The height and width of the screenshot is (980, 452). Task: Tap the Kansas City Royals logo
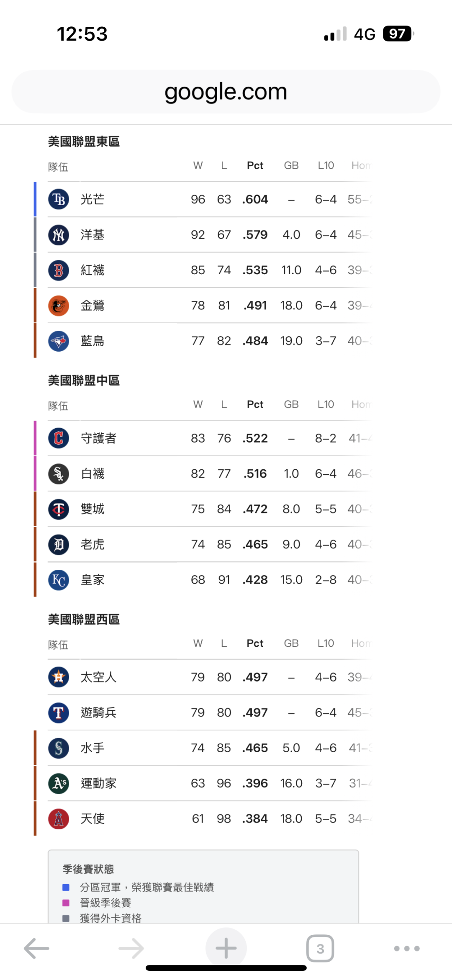[x=59, y=580]
